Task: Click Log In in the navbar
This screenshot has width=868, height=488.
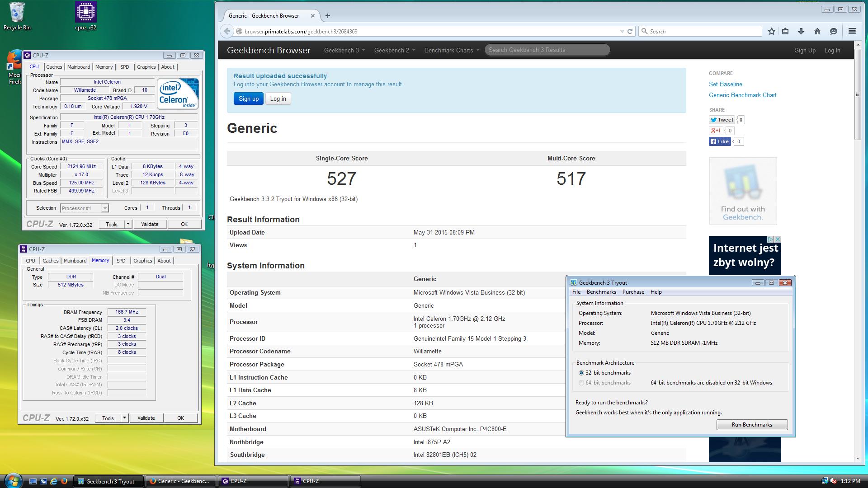Action: (x=832, y=50)
